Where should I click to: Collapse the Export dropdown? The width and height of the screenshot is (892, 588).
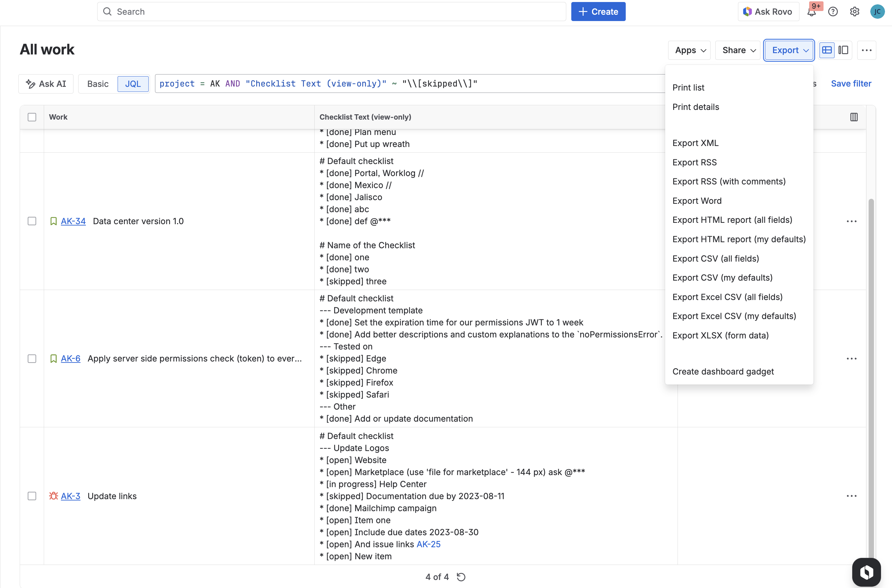tap(788, 50)
